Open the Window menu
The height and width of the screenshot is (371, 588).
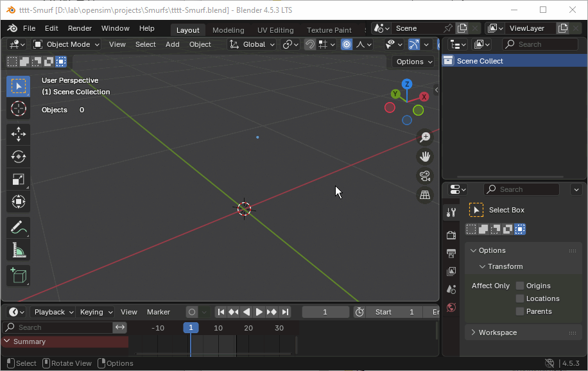point(116,28)
